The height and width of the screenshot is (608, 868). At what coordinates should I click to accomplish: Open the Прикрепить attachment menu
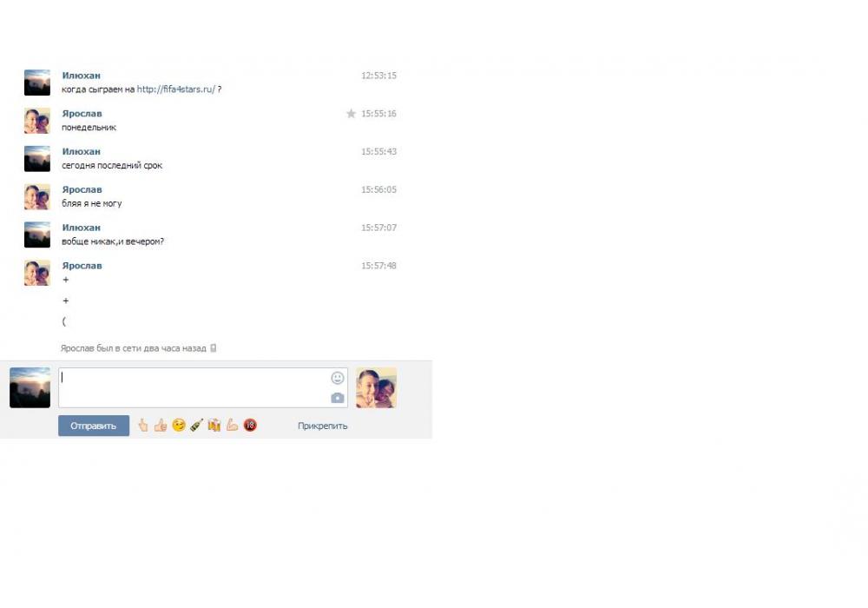322,426
